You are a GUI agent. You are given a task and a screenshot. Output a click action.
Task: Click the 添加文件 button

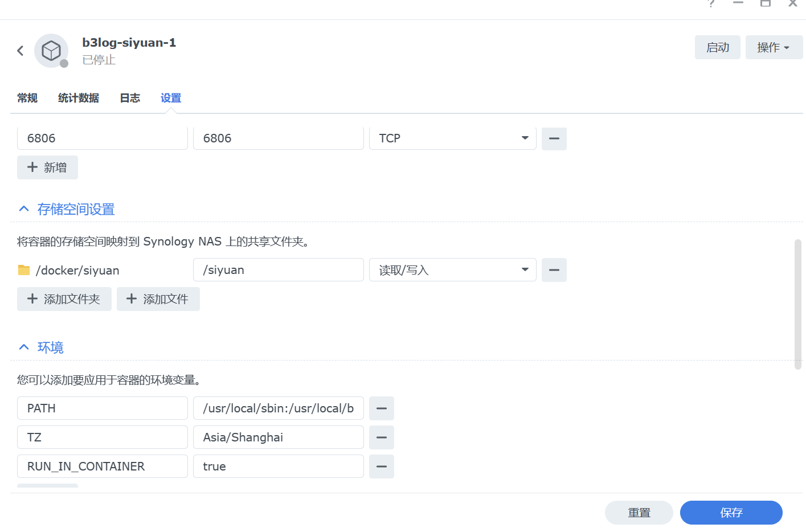tap(158, 299)
